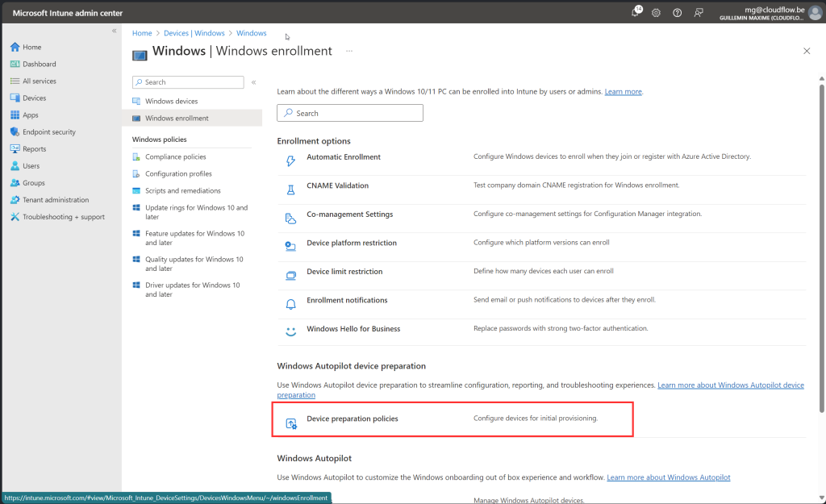Collapse the main left navigation pane
The height and width of the screenshot is (504, 826).
click(x=114, y=31)
